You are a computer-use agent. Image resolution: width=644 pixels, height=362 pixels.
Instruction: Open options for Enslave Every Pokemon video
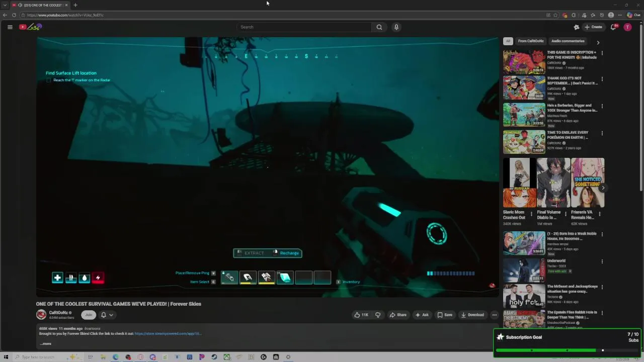(602, 133)
